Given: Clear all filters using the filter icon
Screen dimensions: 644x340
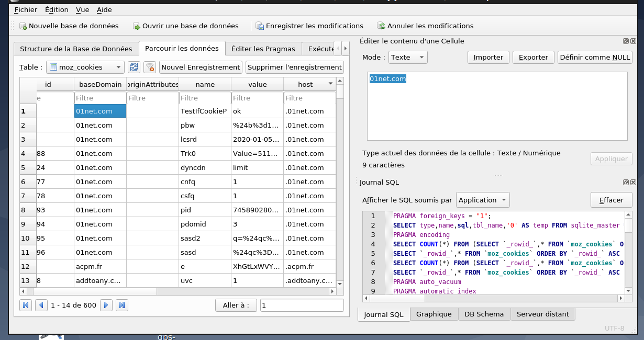Looking at the screenshot, I should [x=150, y=67].
